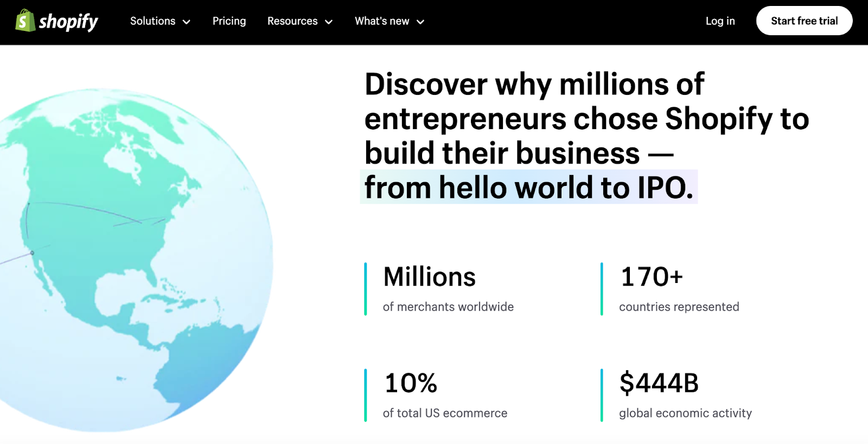
Task: Click the Shopify shopping bag logo icon
Action: coord(24,21)
